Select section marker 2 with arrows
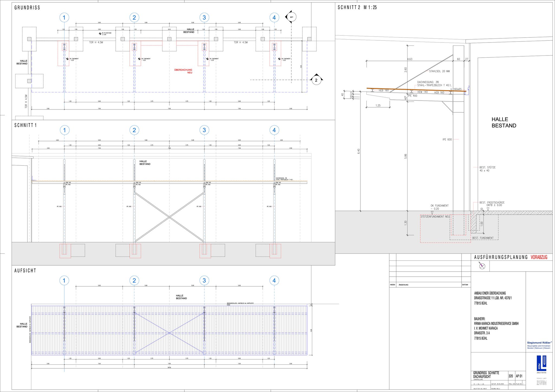The height and width of the screenshot is (392, 555). (316, 80)
